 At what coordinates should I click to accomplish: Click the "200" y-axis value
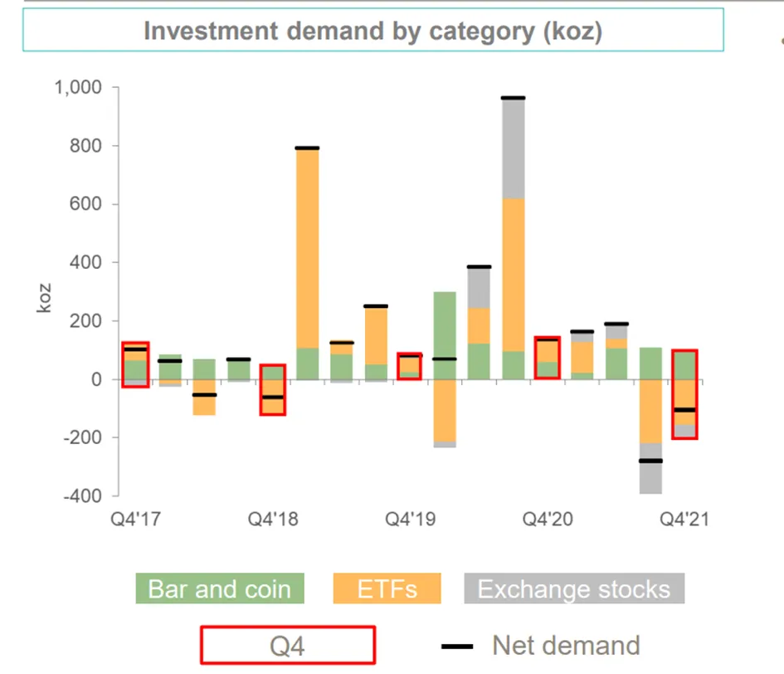(x=85, y=320)
